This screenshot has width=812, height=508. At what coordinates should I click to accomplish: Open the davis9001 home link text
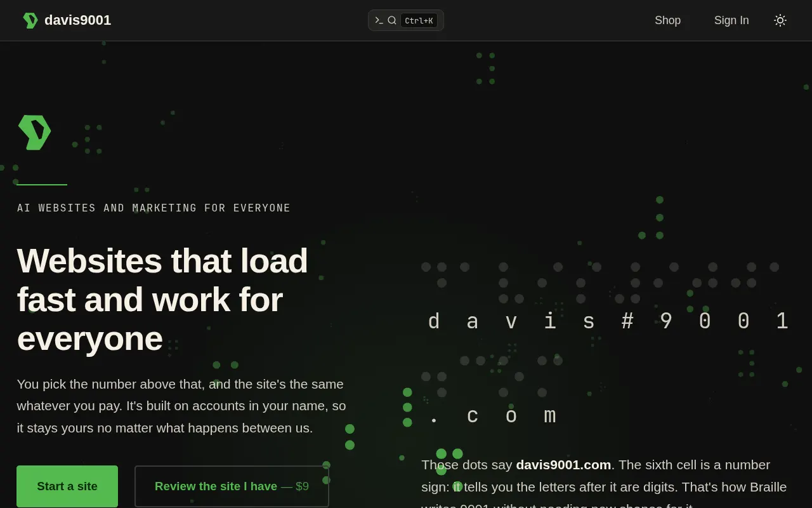point(77,20)
